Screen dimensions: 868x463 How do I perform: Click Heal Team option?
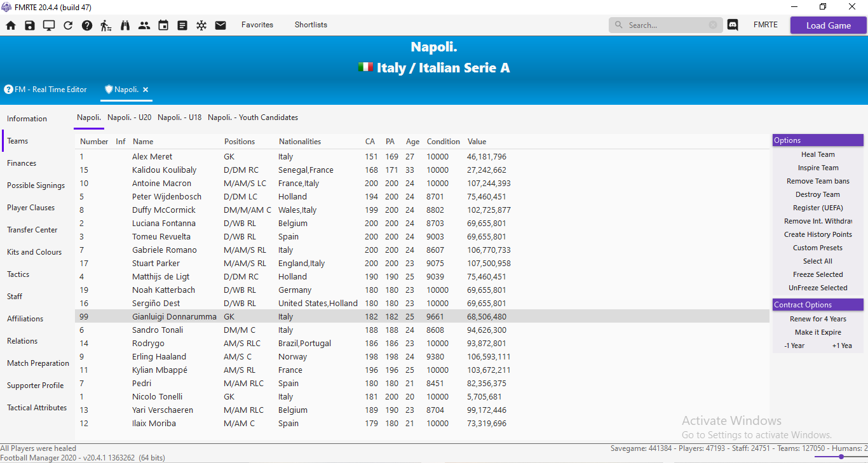tap(818, 154)
